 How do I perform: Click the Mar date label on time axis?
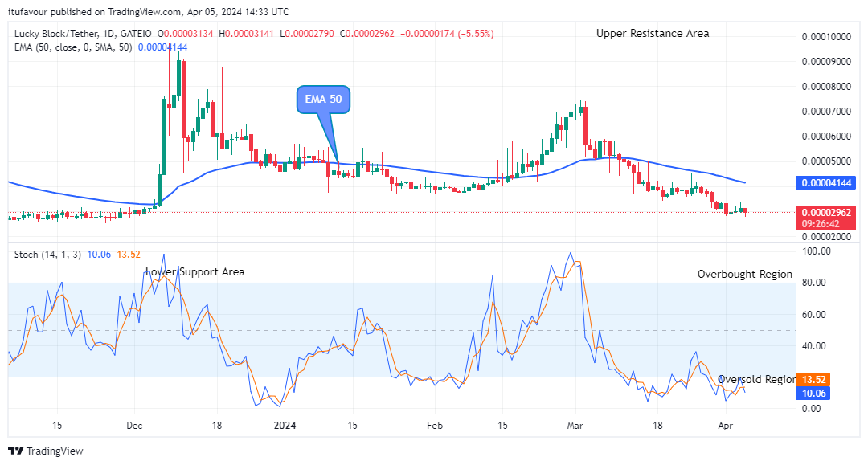[x=575, y=426]
